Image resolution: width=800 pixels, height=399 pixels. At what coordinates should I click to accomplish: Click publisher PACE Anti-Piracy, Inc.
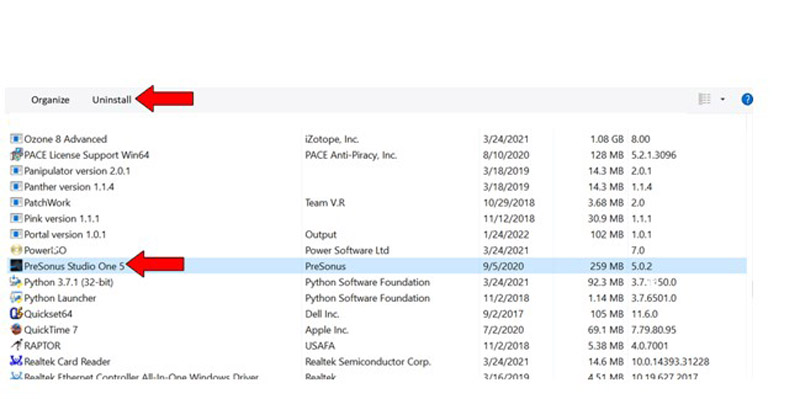coord(351,155)
